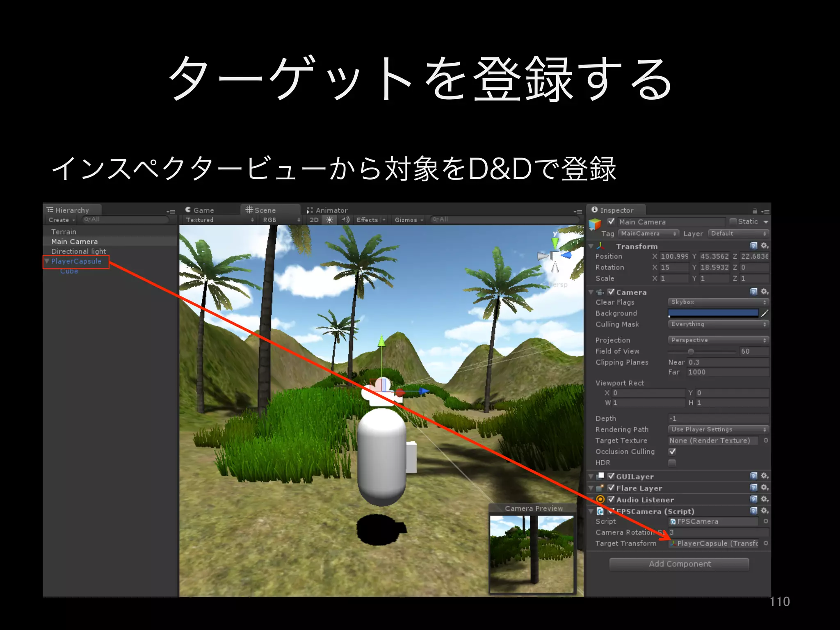Click the Camera Preview thumbnail
Image resolution: width=840 pixels, height=630 pixels.
(x=532, y=554)
